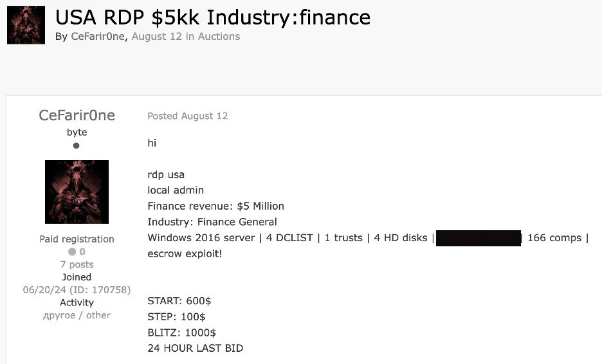
Task: Click the Paid registration group label
Action: pos(77,239)
